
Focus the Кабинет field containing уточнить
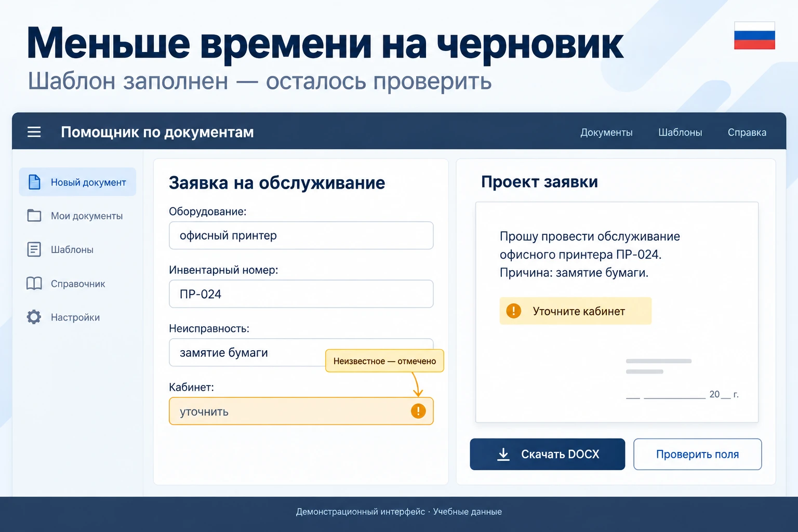(301, 411)
